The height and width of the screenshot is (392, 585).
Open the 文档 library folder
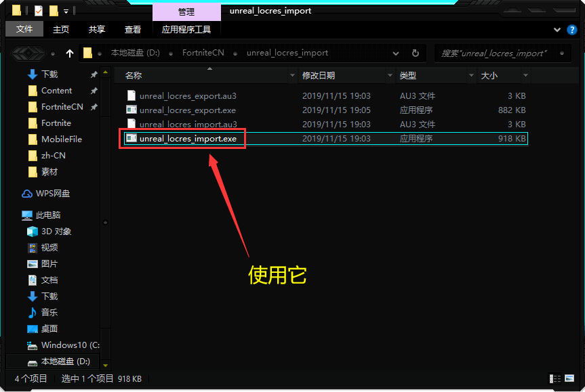pos(49,280)
